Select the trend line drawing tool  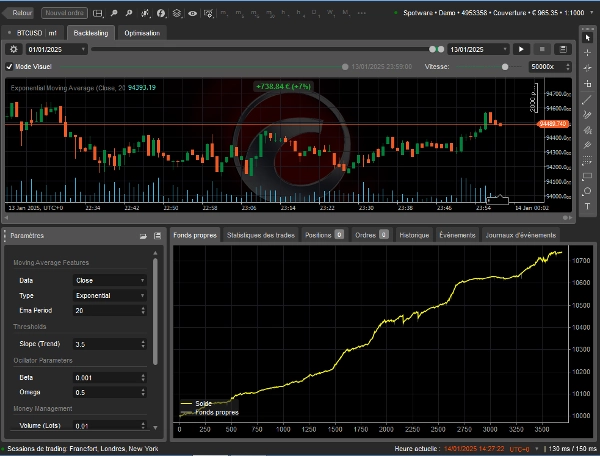(587, 100)
